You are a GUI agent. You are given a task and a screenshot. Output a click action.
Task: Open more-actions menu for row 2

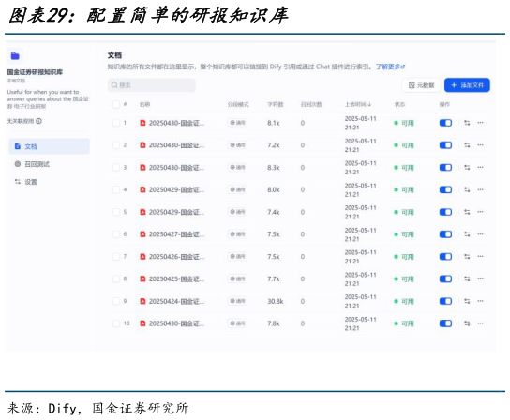click(480, 144)
